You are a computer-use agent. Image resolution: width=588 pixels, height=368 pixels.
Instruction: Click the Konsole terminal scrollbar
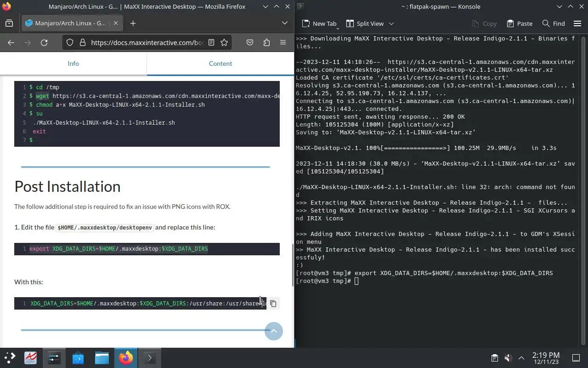(x=584, y=190)
